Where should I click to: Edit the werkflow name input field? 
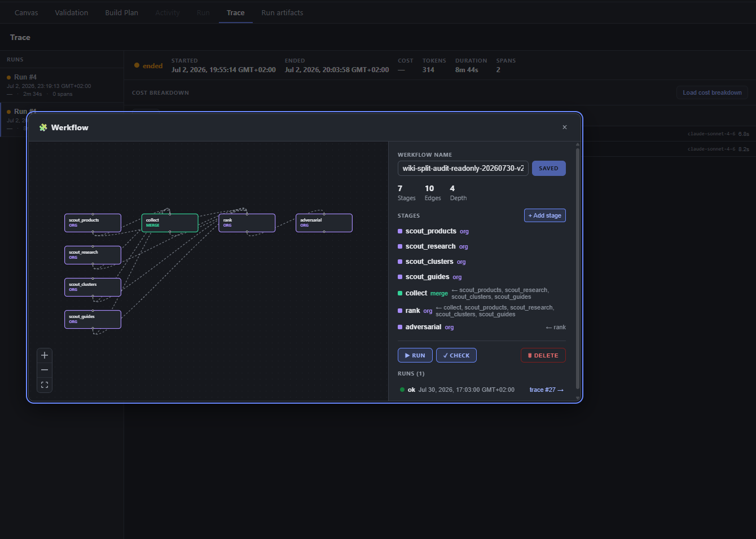(x=463, y=168)
